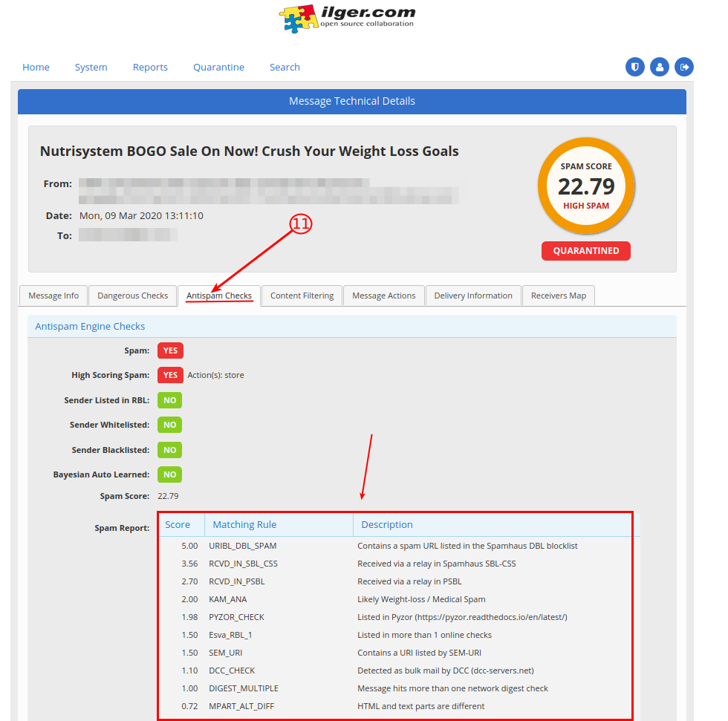Select the DCC_CHECK rule
This screenshot has height=721, width=728.
point(232,671)
